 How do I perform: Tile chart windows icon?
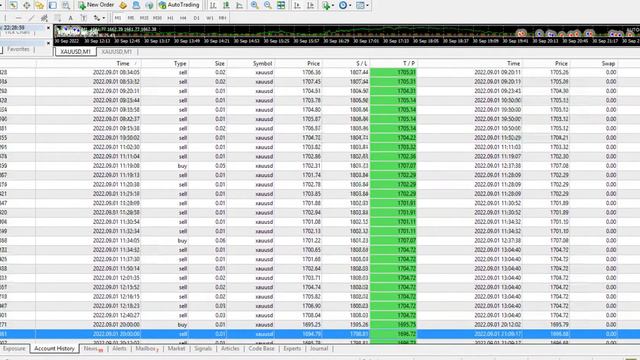coord(281,5)
